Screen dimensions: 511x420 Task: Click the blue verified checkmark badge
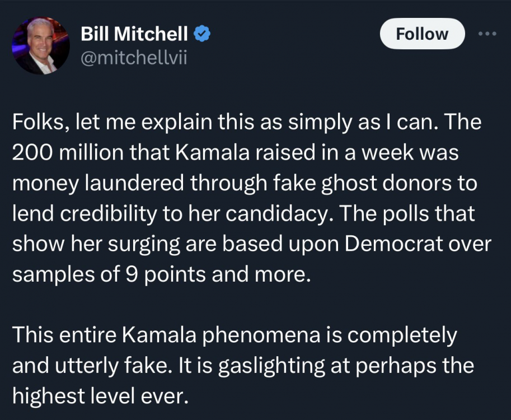click(201, 35)
